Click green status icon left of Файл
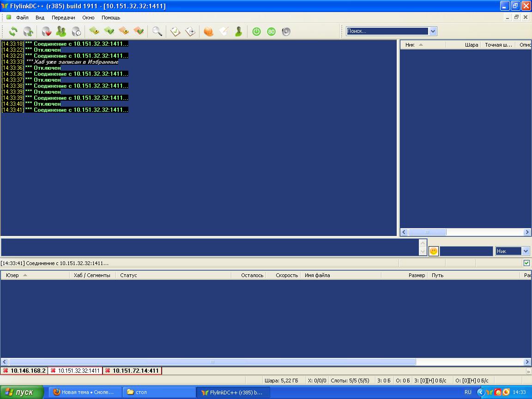Image resolution: width=532 pixels, height=399 pixels. 9,17
